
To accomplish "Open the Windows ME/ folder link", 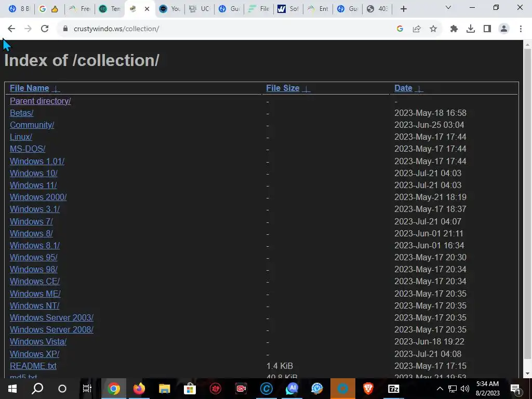I will (35, 294).
